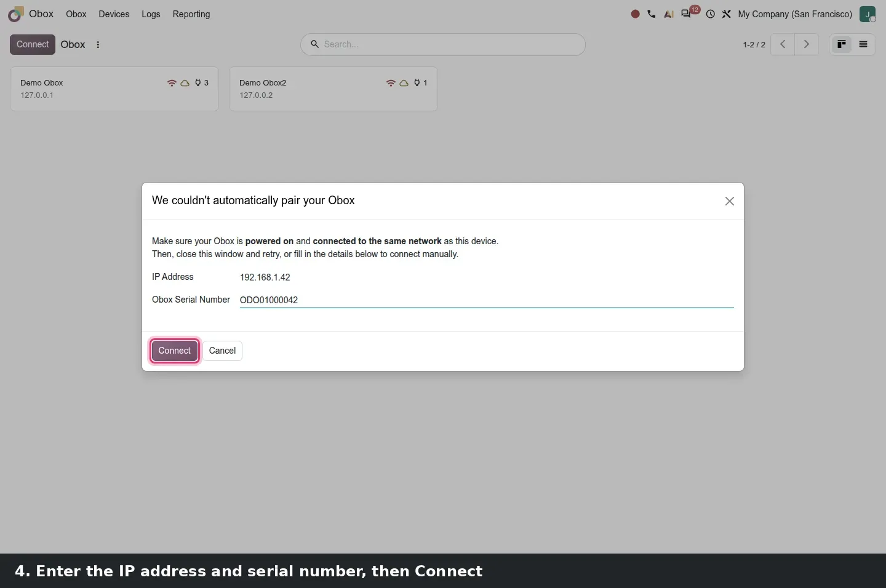Close the pairing dialog with the X

(x=730, y=201)
